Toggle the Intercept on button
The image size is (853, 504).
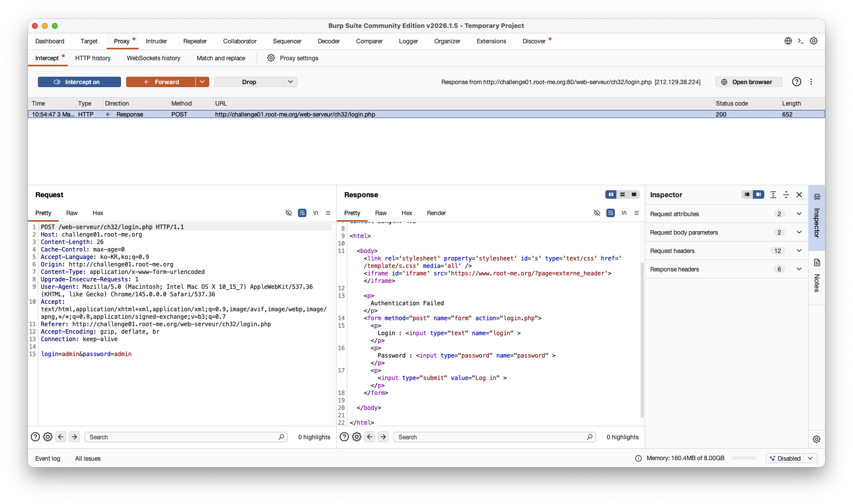click(x=79, y=82)
